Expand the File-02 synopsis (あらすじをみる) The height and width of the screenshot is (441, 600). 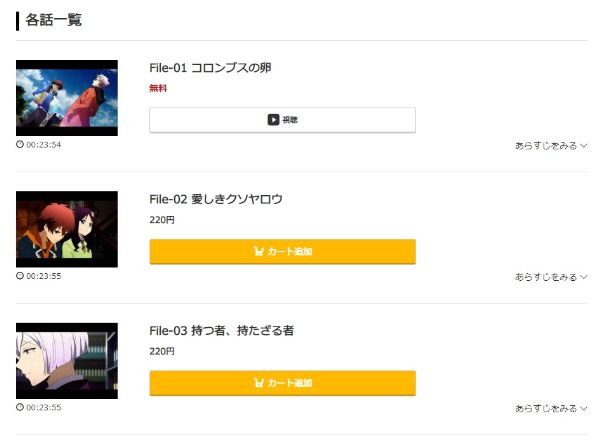551,277
